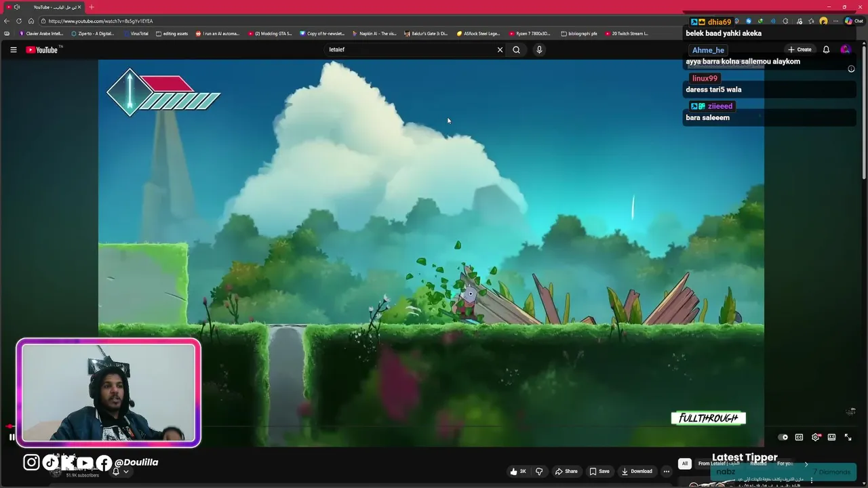
Task: Open the 'ASRock Steel Lege...' bookmark
Action: tap(478, 33)
